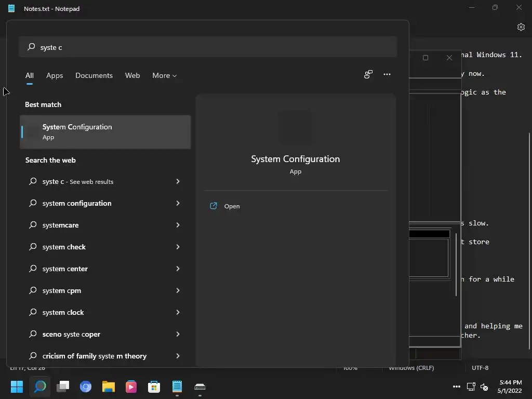Open the pink media player taskbar app
Viewport: 532px width, 399px height.
click(x=131, y=387)
